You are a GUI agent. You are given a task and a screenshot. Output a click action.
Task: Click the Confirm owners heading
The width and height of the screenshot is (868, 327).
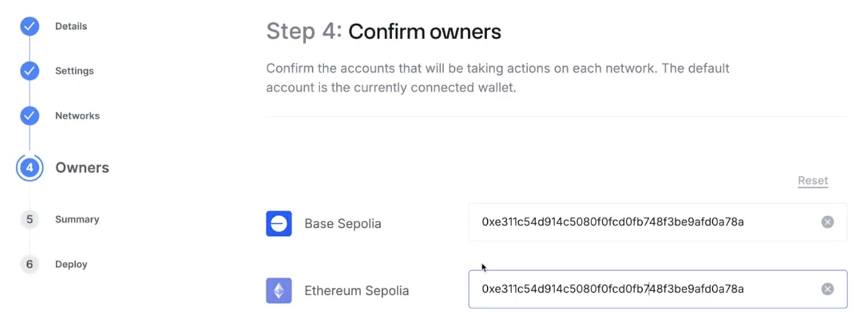click(425, 31)
